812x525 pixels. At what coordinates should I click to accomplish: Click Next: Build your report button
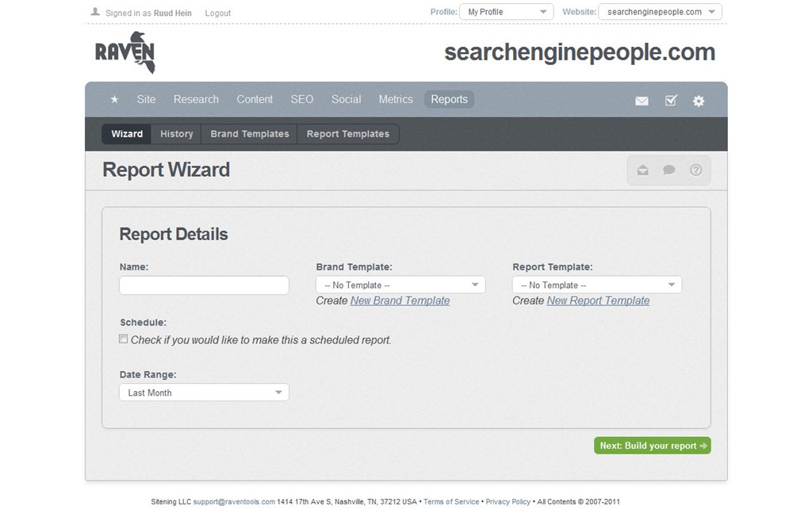[x=652, y=446]
